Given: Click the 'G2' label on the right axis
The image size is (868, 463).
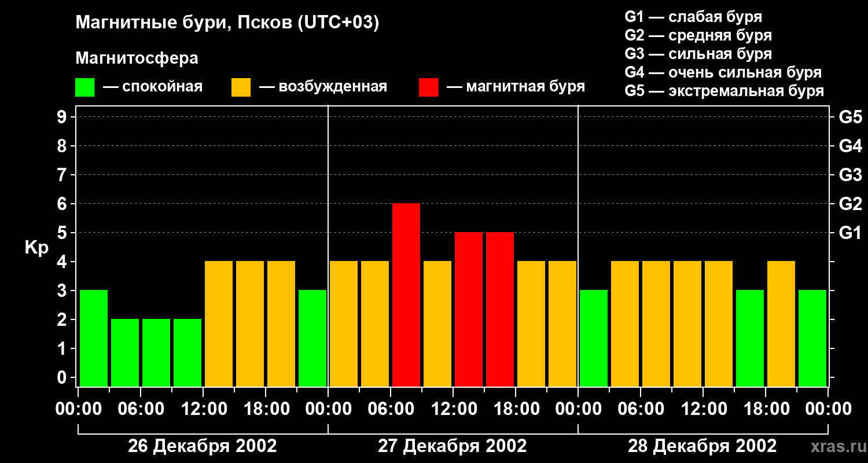Looking at the screenshot, I should [x=851, y=204].
